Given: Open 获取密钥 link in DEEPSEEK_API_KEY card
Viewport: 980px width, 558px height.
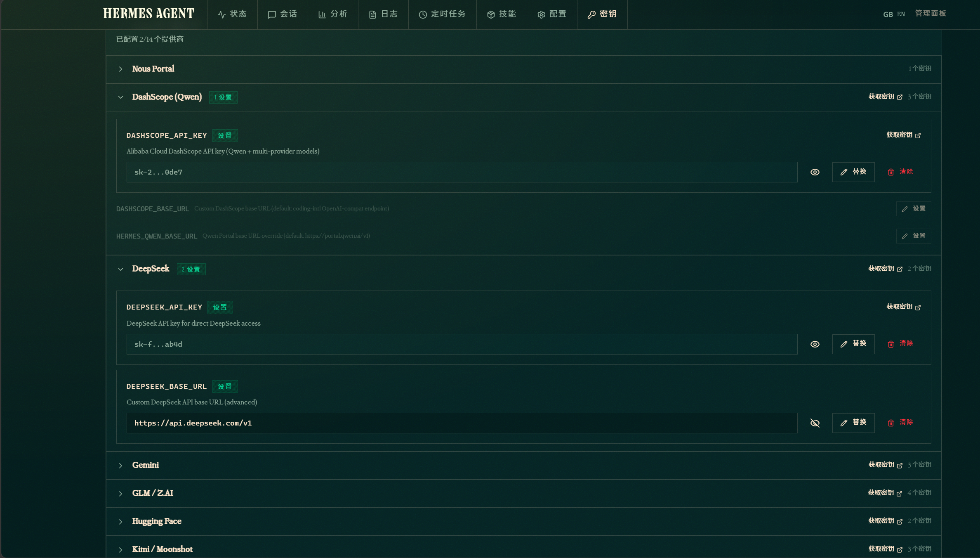Looking at the screenshot, I should [x=903, y=307].
